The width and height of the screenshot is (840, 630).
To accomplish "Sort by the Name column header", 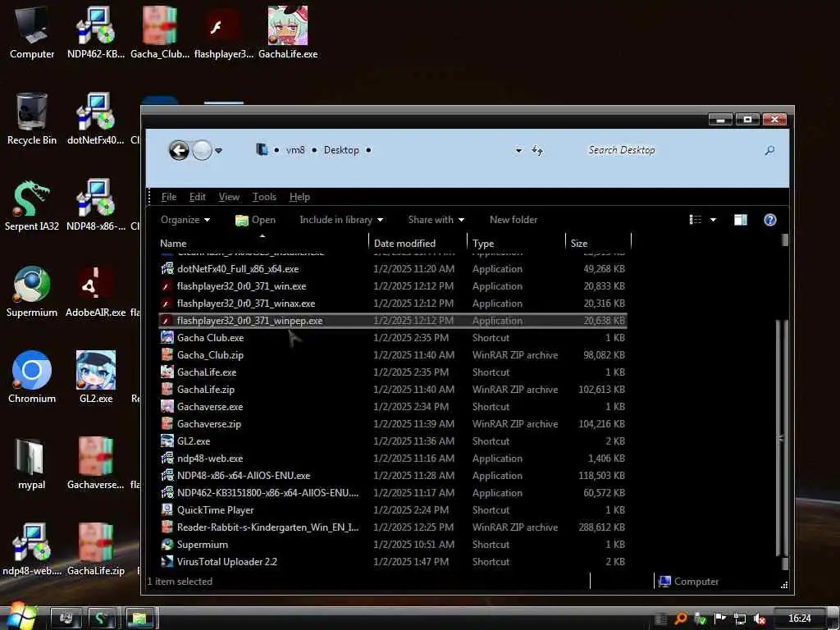I will click(x=262, y=243).
